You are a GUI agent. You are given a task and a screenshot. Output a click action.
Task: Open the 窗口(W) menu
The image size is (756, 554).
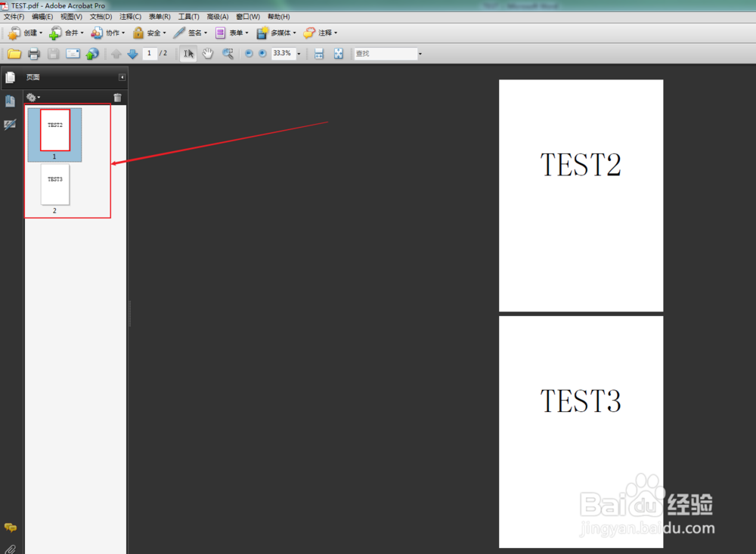click(x=248, y=17)
